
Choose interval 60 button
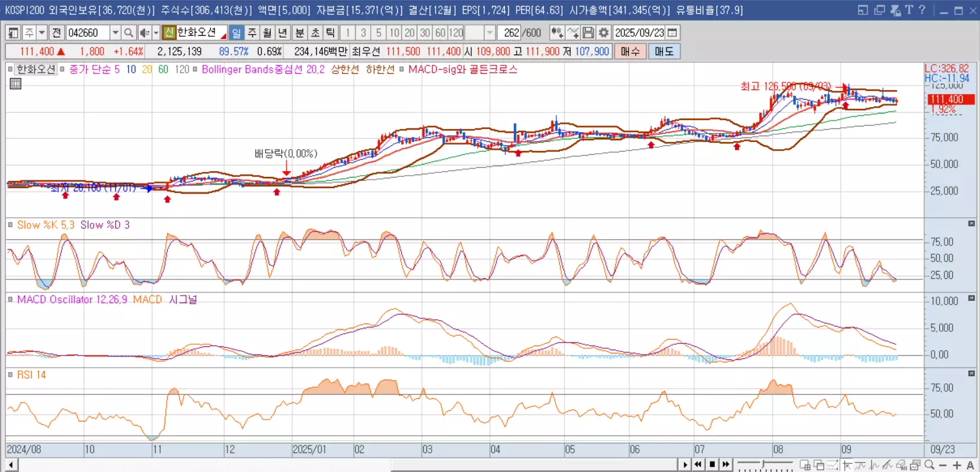click(x=440, y=33)
